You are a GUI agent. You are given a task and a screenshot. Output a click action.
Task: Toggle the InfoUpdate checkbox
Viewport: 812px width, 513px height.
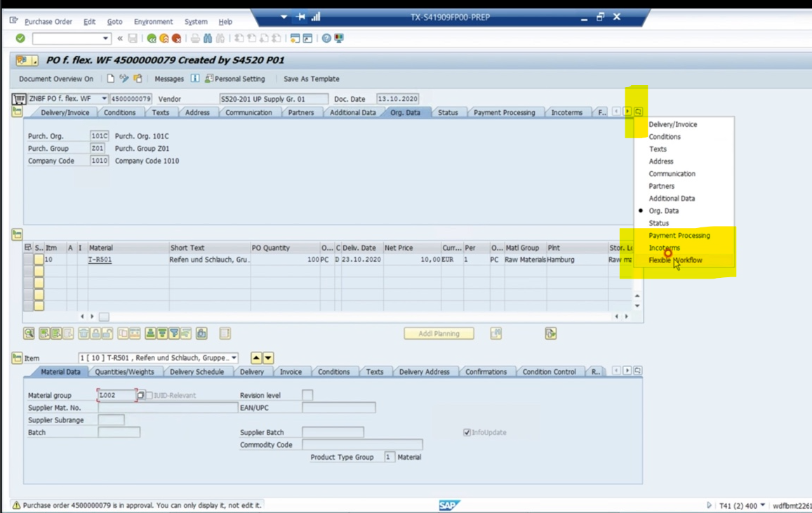467,432
